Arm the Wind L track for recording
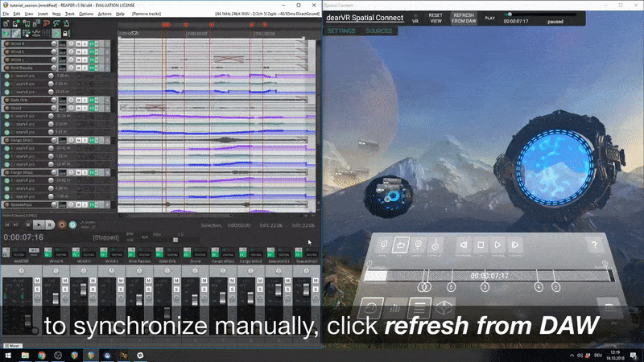 (x=6, y=60)
